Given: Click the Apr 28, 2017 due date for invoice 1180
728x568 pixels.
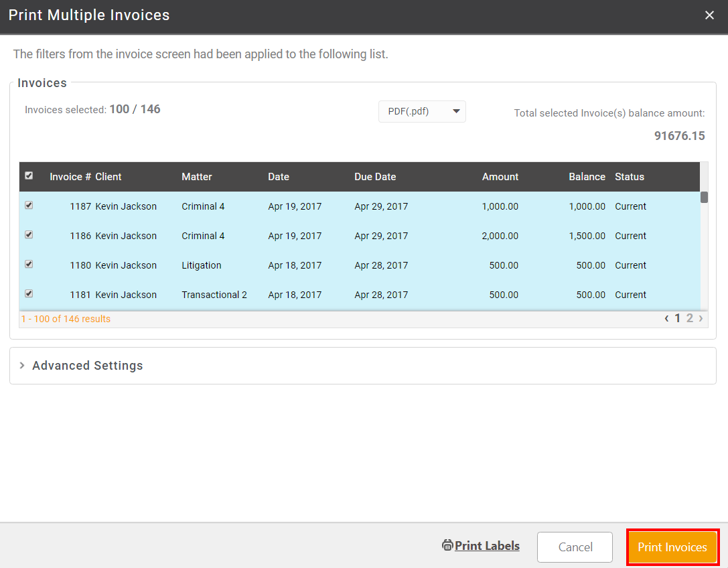Looking at the screenshot, I should (x=381, y=265).
